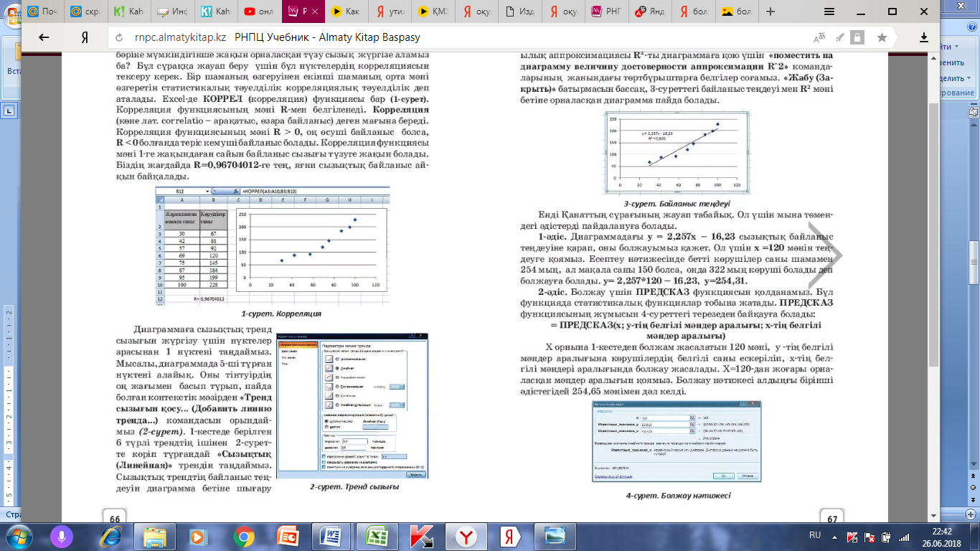The image size is (980, 551).
Task: Click the forecast dialog figure labeled 4-сурет
Action: (x=677, y=443)
